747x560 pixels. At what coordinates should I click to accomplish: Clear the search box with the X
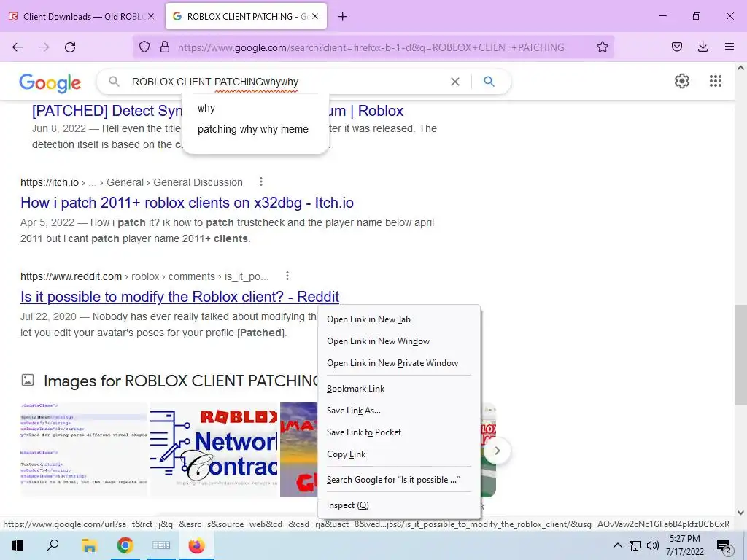[455, 82]
